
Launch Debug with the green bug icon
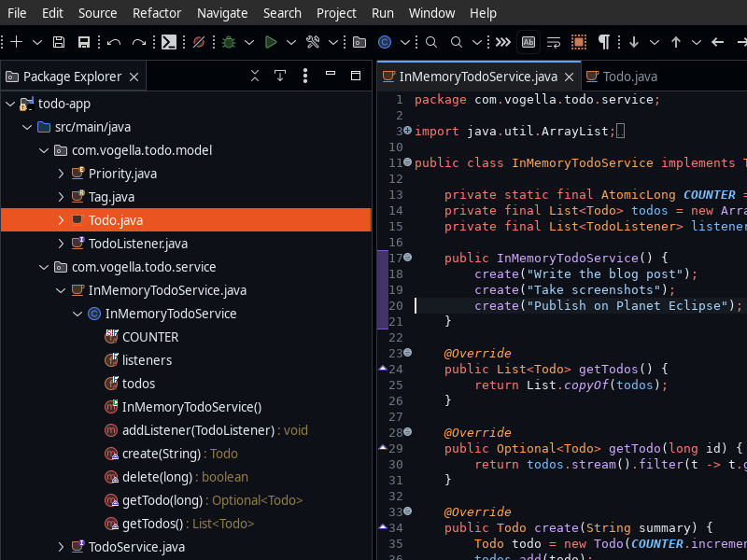pyautogui.click(x=229, y=42)
